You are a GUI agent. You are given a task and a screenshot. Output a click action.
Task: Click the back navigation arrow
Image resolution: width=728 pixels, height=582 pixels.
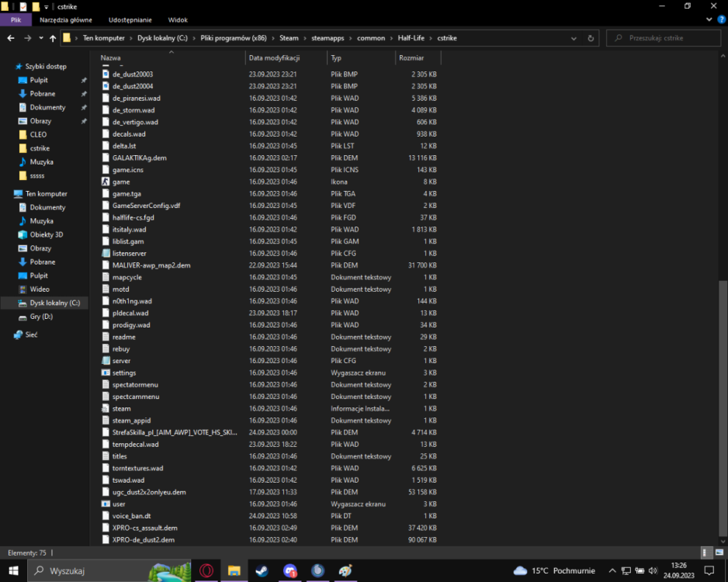click(11, 38)
